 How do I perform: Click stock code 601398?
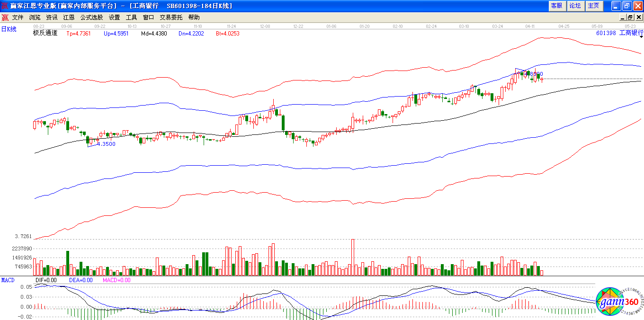click(x=606, y=33)
